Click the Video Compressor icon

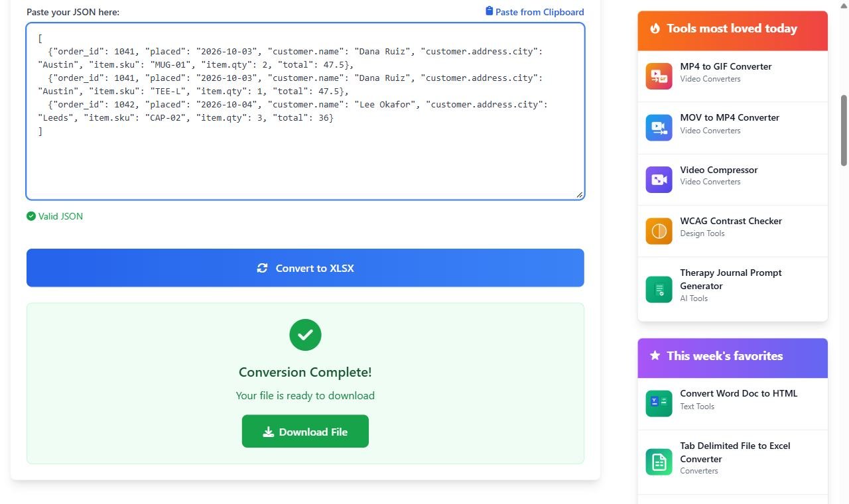pyautogui.click(x=659, y=180)
